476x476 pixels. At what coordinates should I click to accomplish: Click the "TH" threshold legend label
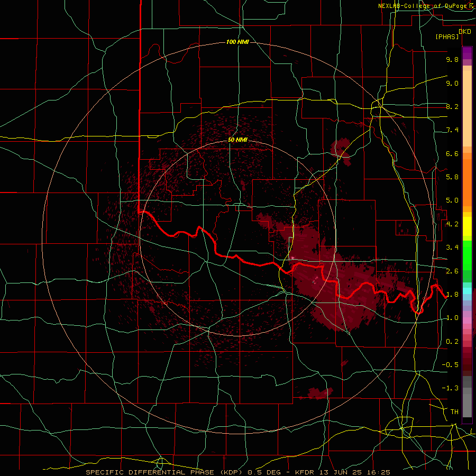454,412
